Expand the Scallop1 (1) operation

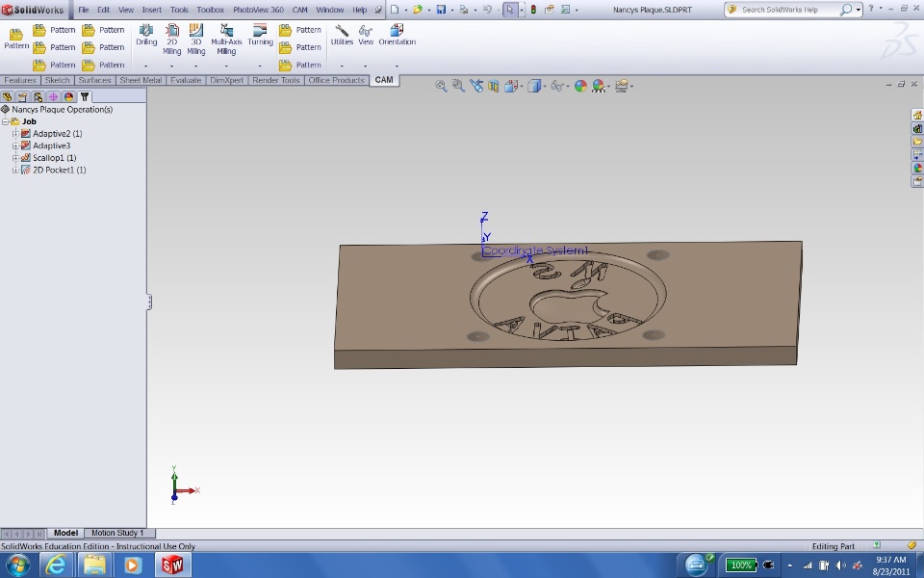(15, 158)
